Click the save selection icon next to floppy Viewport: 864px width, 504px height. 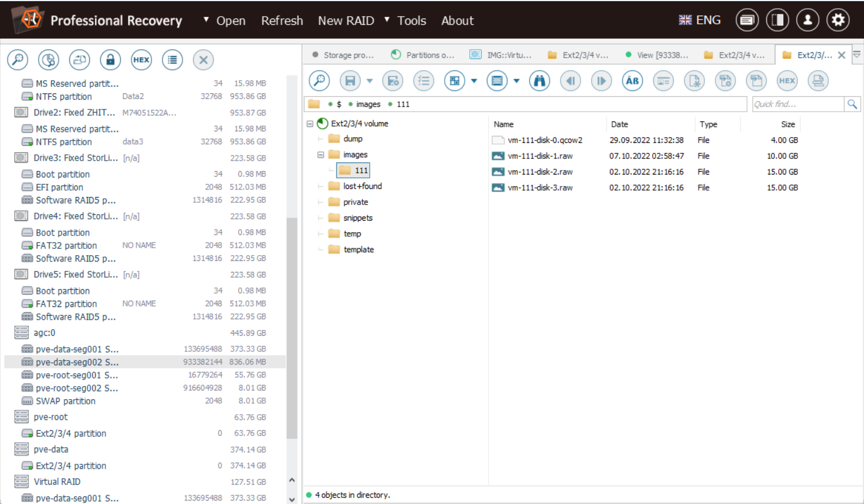393,81
